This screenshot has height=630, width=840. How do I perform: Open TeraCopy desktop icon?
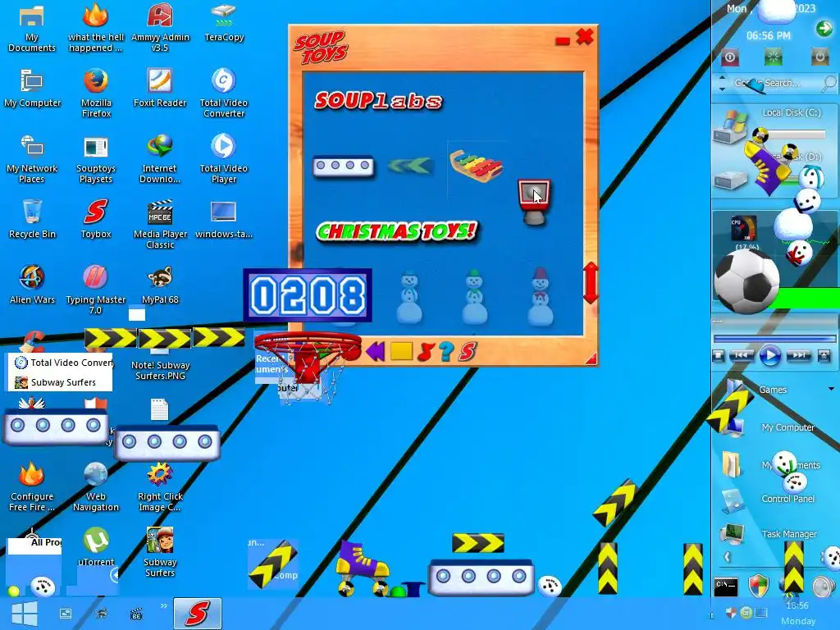(224, 23)
